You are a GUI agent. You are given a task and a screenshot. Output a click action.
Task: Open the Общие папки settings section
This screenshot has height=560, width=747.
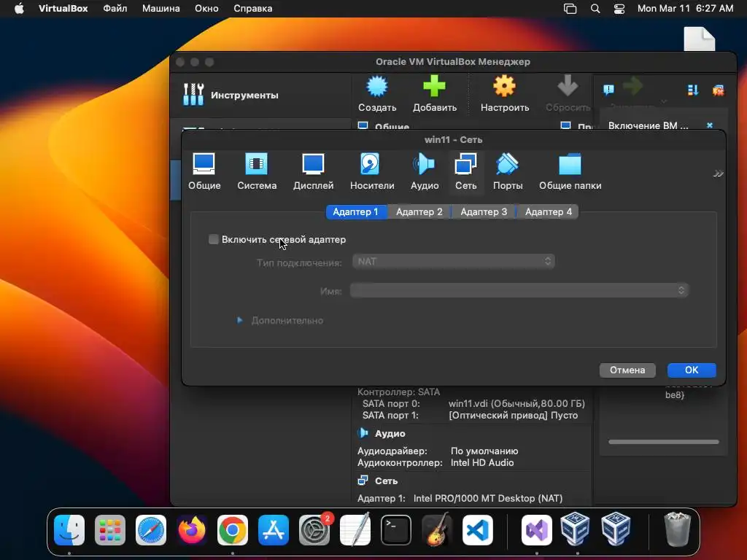(x=570, y=172)
